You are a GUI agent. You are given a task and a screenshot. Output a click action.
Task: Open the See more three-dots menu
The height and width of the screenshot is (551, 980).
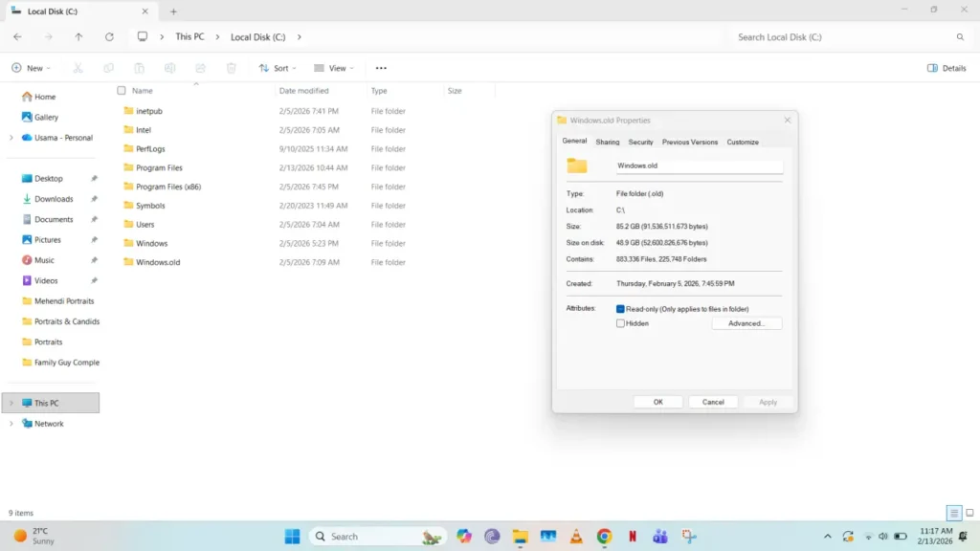pyautogui.click(x=381, y=68)
